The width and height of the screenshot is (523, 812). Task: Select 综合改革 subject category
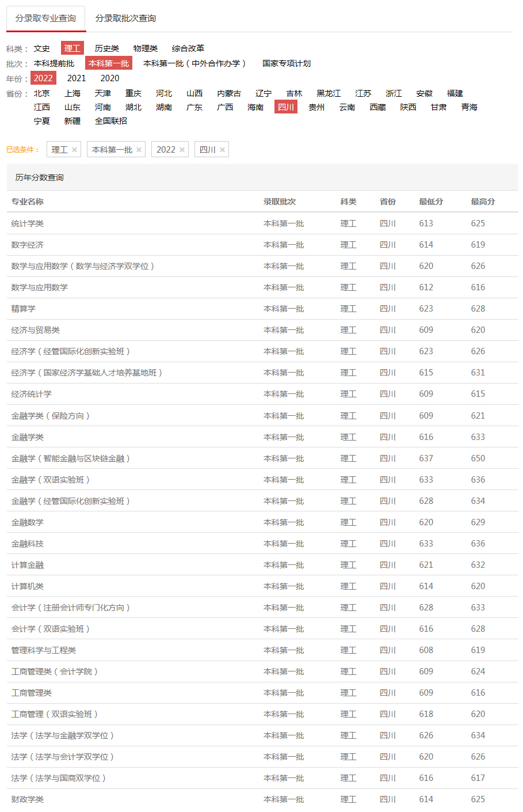188,48
